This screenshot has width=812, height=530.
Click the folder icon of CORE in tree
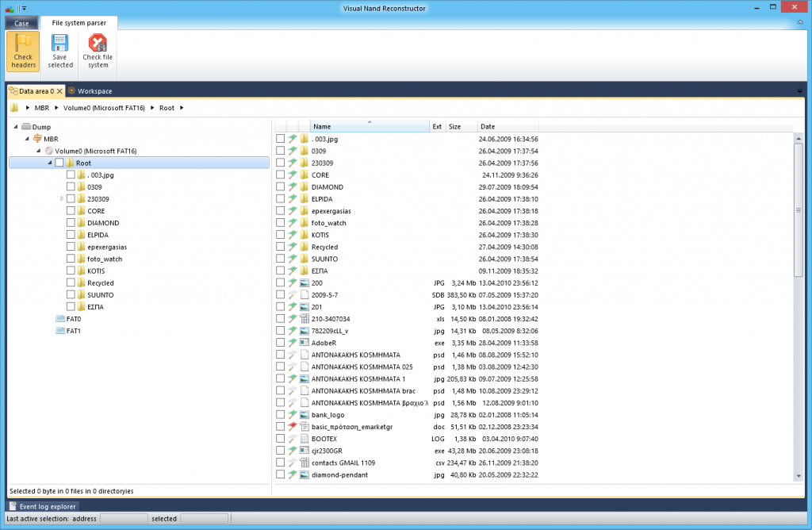pos(82,211)
